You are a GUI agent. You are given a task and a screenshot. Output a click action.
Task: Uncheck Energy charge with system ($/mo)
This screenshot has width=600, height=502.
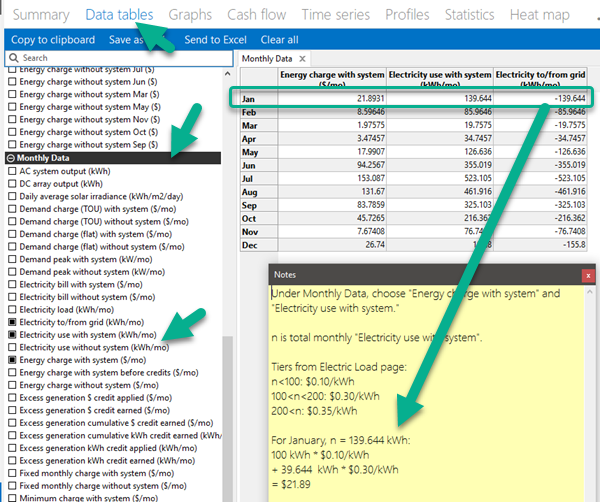12,359
